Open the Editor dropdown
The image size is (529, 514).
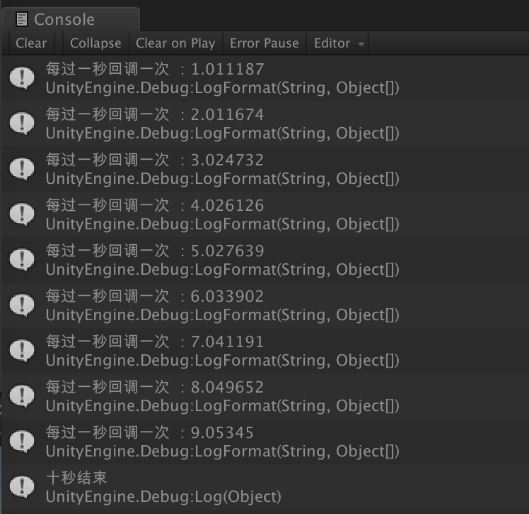pos(338,43)
